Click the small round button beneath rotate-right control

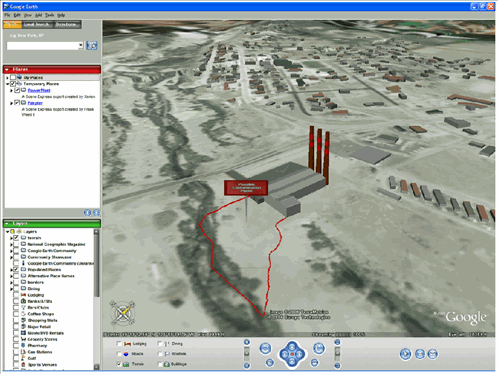[x=314, y=362]
